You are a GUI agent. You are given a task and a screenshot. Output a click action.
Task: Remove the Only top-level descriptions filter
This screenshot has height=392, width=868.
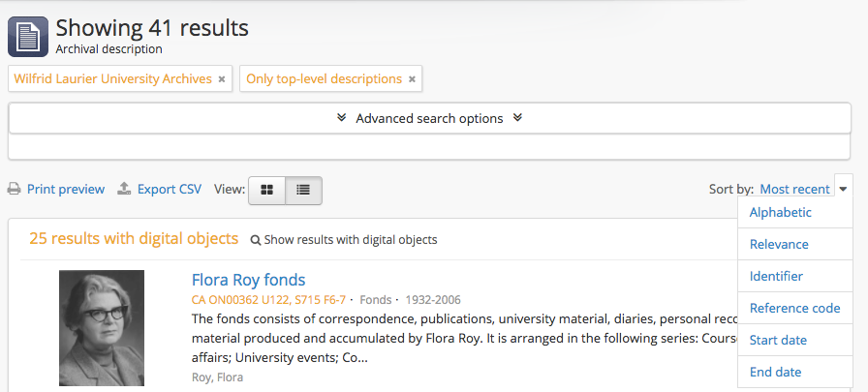coord(412,79)
